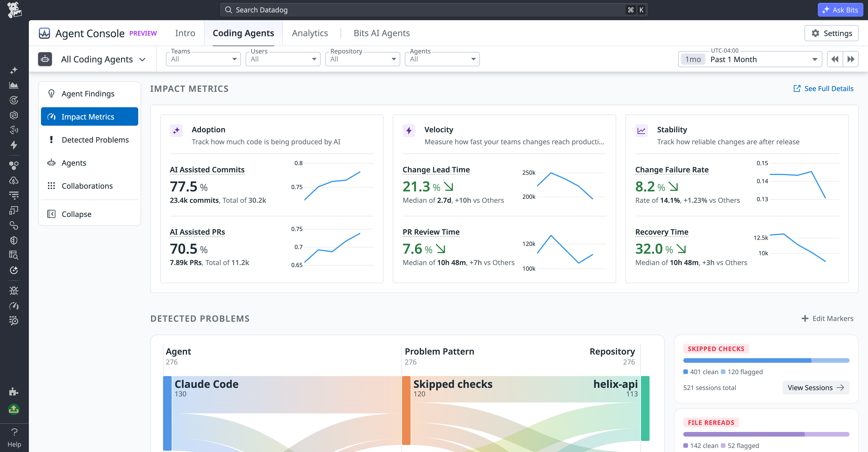This screenshot has height=452, width=868.
Task: Click the Change Failure Rate metric title
Action: pos(672,170)
